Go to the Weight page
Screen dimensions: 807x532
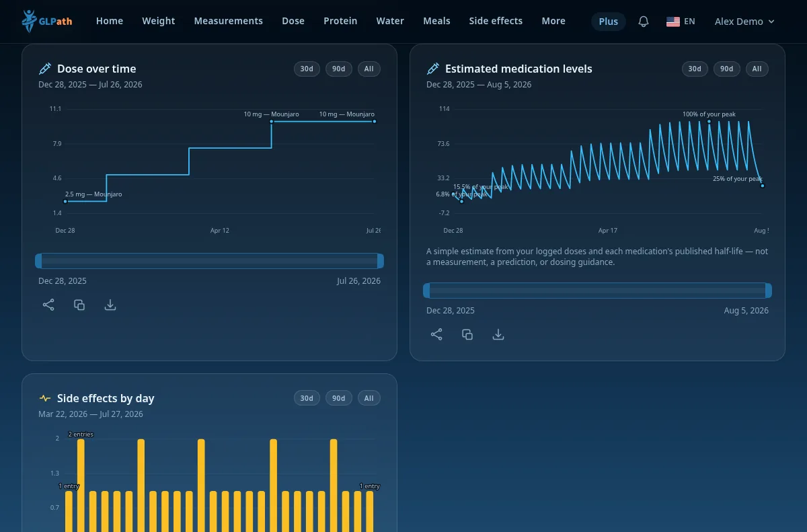coord(159,21)
